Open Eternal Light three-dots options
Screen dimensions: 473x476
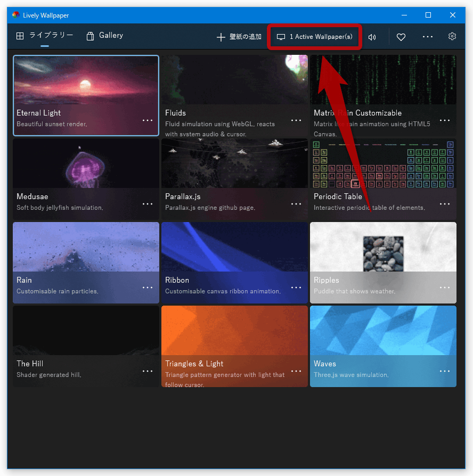pyautogui.click(x=148, y=120)
